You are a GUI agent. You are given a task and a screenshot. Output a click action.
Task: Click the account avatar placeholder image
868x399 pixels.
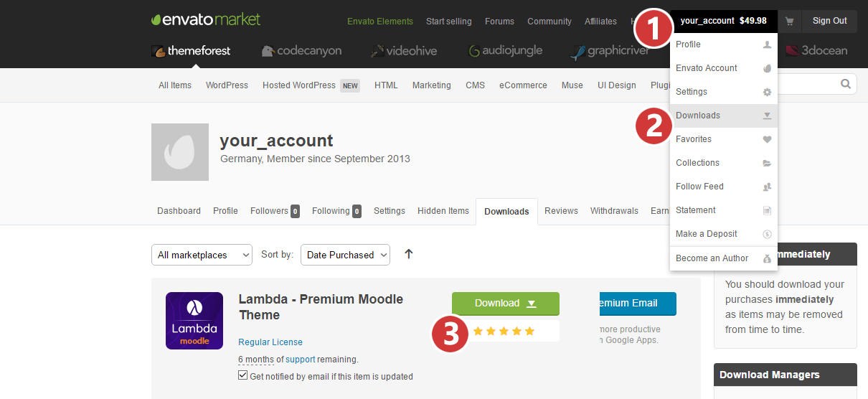pyautogui.click(x=180, y=152)
